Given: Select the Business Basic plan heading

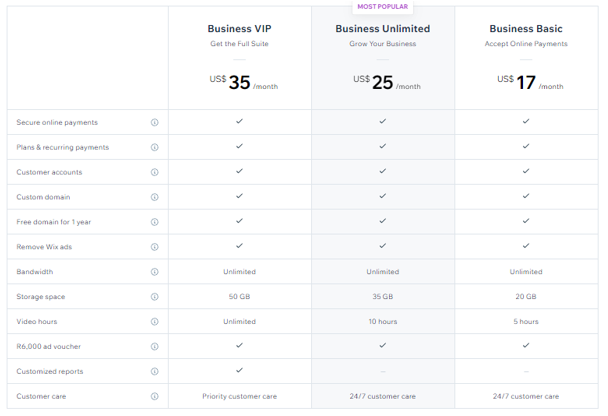Looking at the screenshot, I should click(x=526, y=29).
